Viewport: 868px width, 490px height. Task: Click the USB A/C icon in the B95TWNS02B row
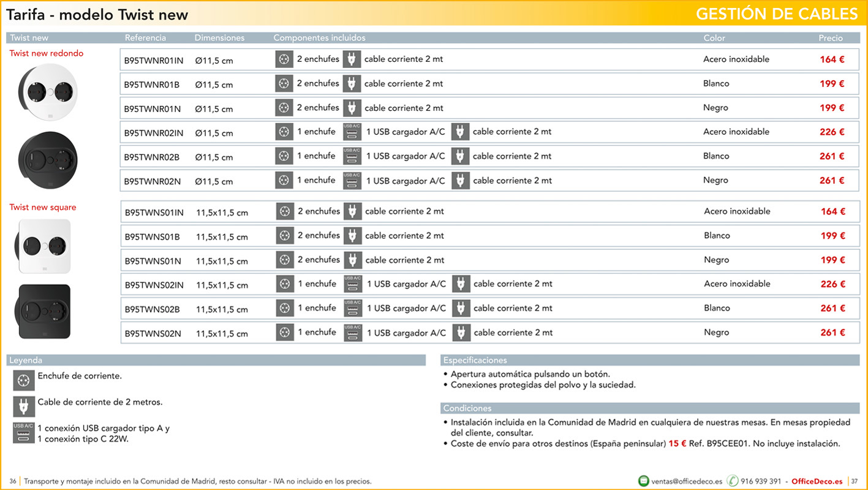click(x=352, y=308)
